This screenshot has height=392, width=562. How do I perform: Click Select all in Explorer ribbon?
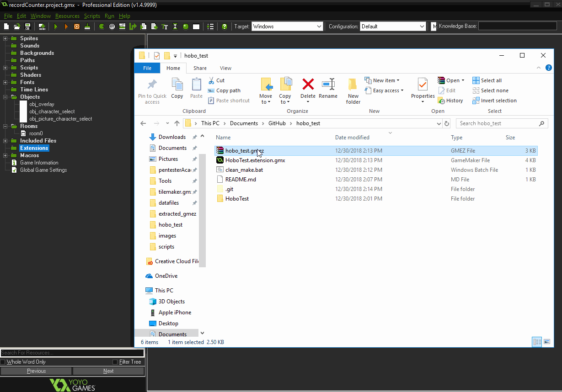[x=487, y=80]
